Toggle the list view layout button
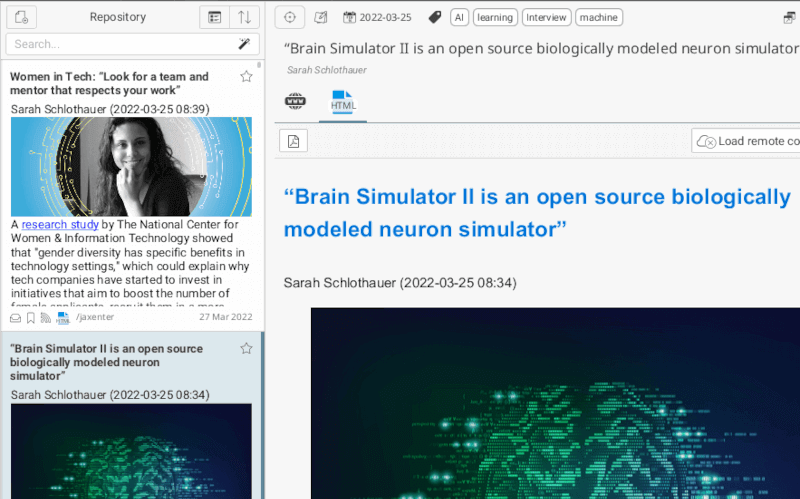This screenshot has height=499, width=800. pyautogui.click(x=214, y=17)
